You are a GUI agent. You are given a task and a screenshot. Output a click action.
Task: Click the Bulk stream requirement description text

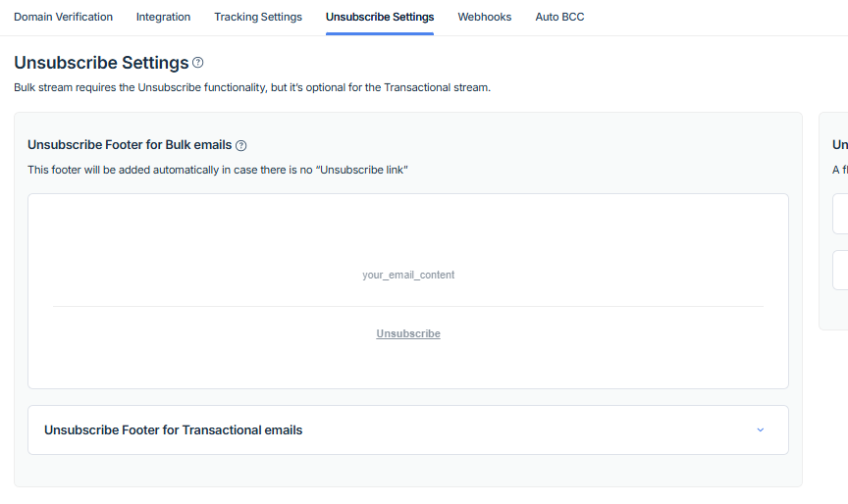click(x=251, y=87)
